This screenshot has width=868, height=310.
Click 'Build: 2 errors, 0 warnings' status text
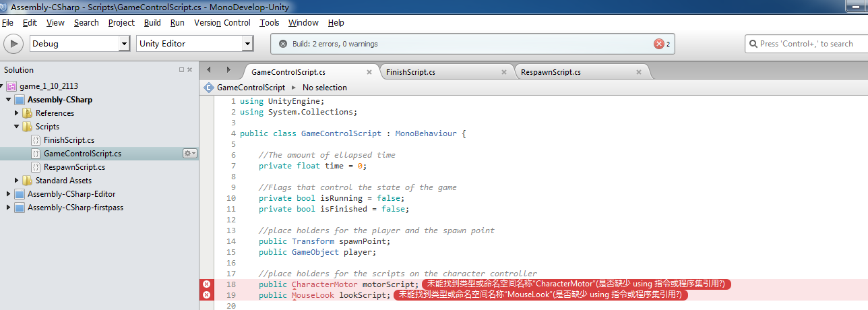335,44
